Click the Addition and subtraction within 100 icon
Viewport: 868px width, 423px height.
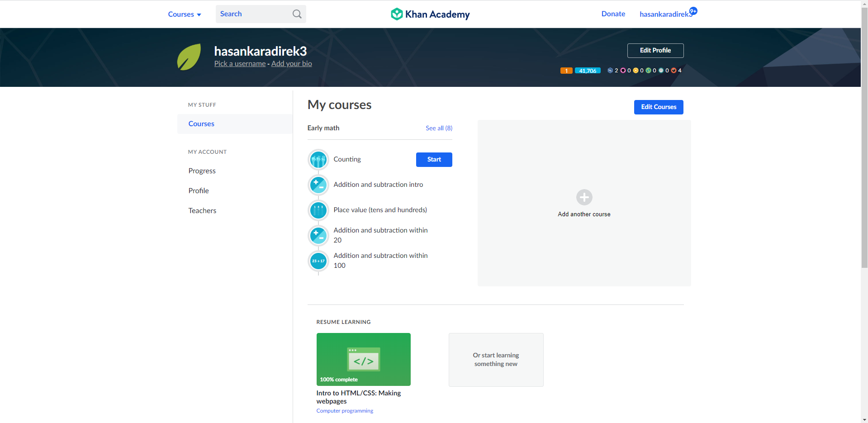(x=318, y=261)
